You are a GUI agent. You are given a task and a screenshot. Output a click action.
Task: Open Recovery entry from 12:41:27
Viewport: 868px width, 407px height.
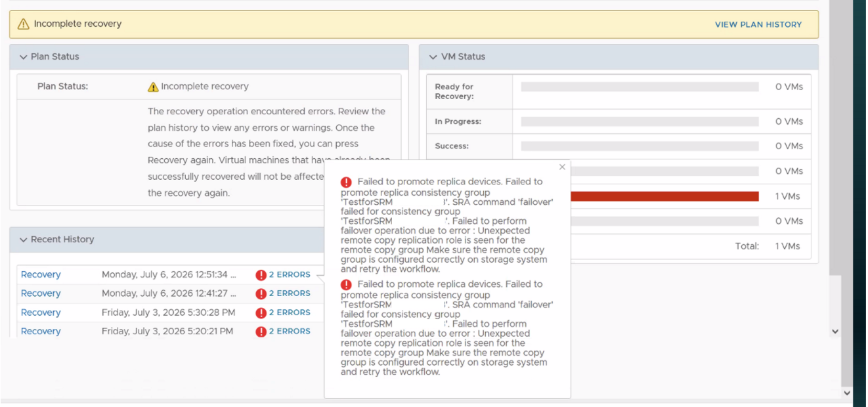41,293
